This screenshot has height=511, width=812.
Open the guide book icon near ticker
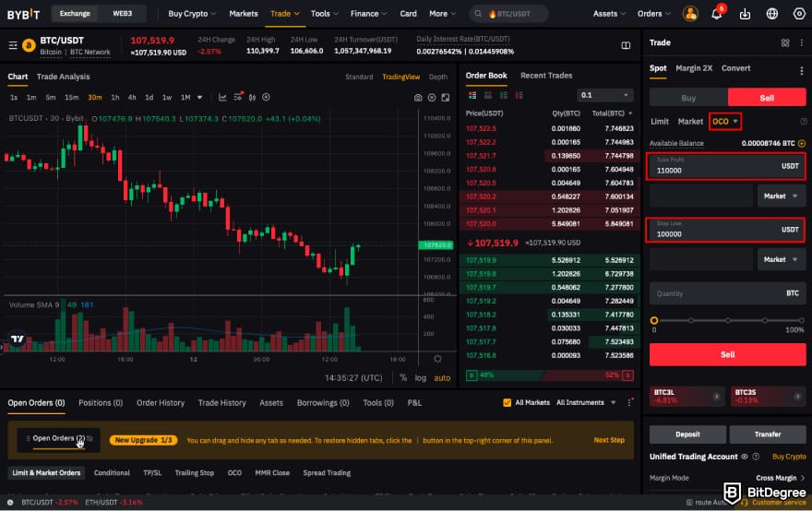(626, 45)
